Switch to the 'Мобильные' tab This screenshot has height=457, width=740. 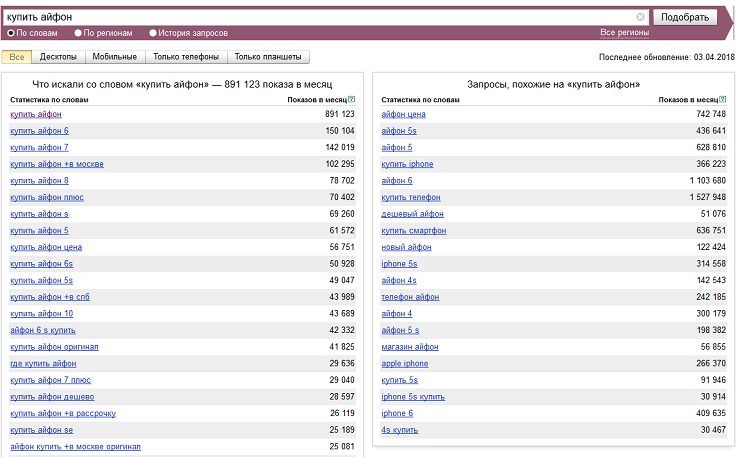tap(115, 57)
